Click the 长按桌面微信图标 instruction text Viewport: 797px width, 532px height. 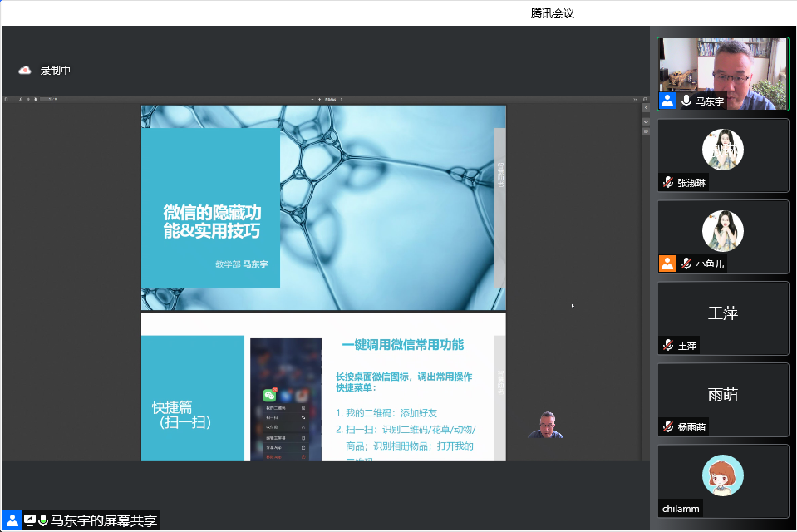pyautogui.click(x=404, y=382)
